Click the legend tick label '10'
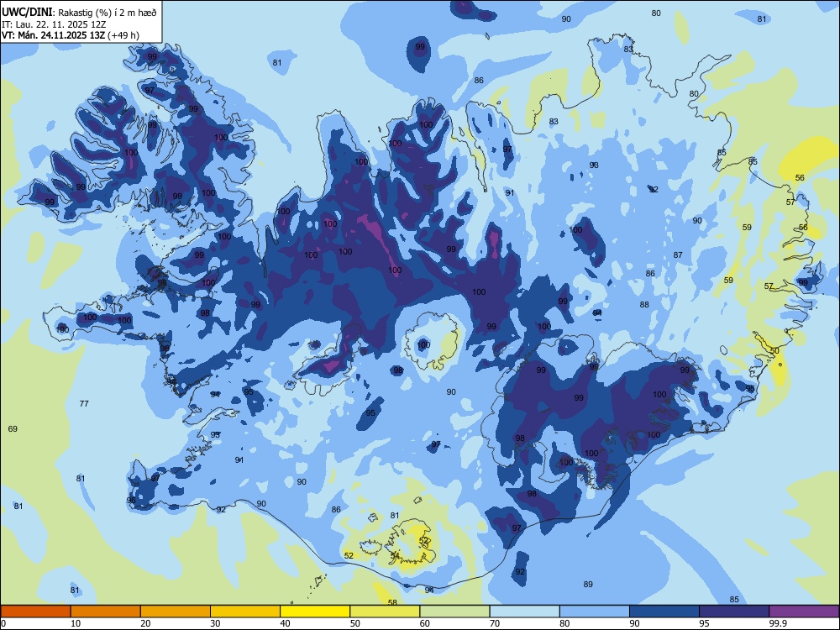840x630 pixels. (x=76, y=623)
